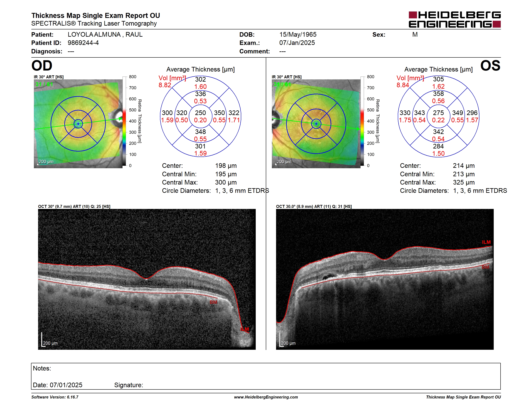Click the ILM label in OD scan
This screenshot has width=532, height=411.
point(245,329)
